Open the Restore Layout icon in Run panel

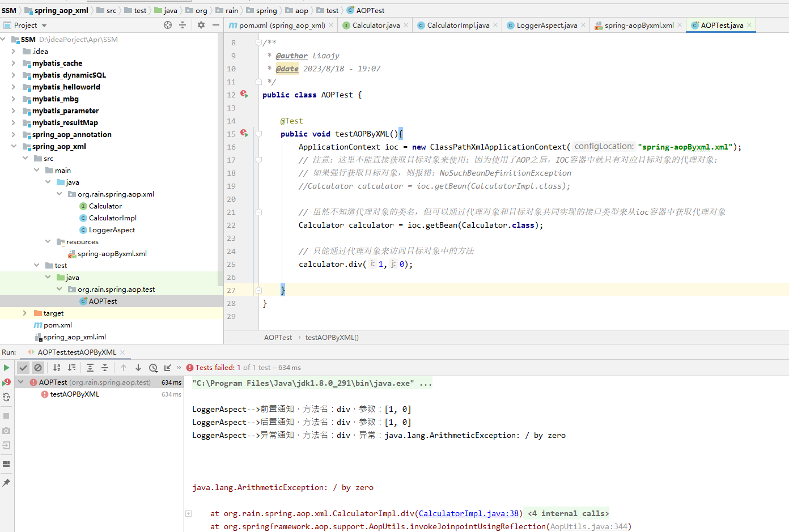click(6, 464)
